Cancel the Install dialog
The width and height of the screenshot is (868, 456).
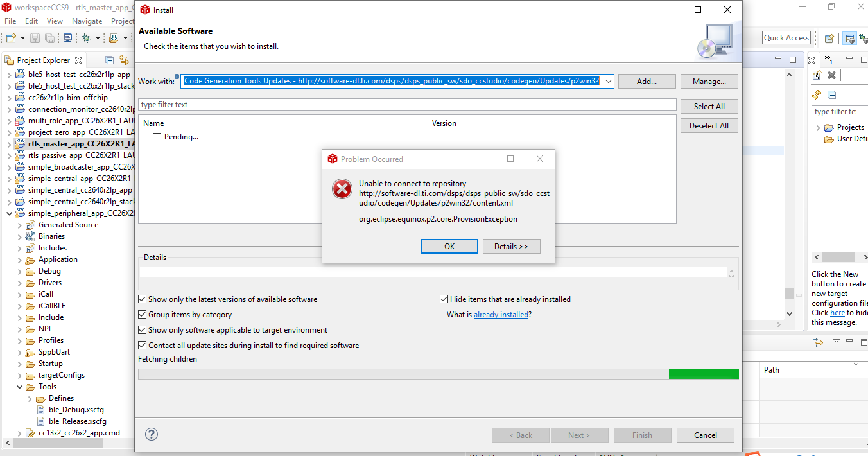[706, 435]
